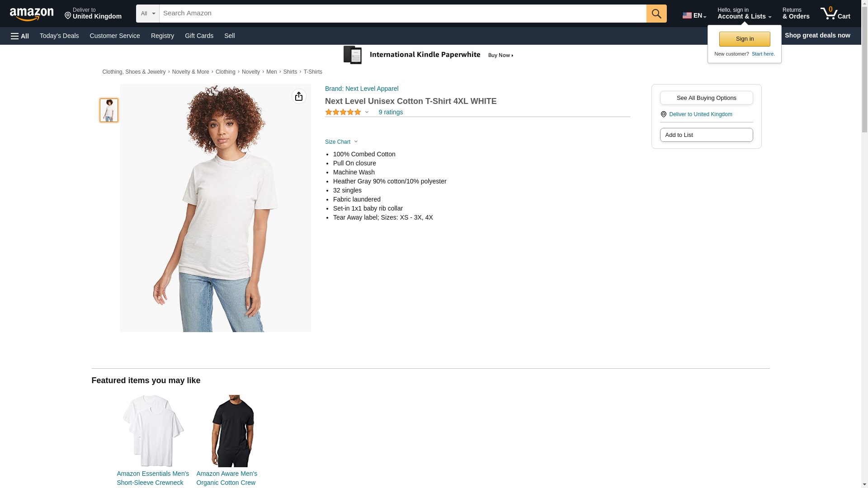This screenshot has height=488, width=868.
Task: Select the Customer Service nav item
Action: [115, 36]
